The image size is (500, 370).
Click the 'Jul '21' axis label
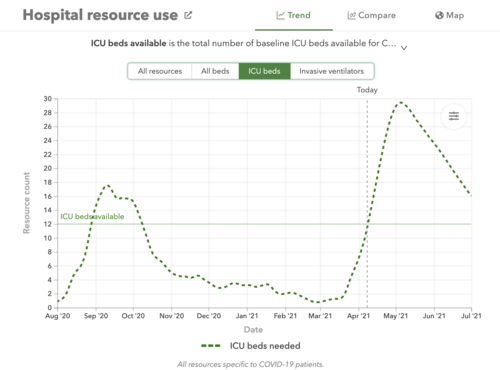coord(471,316)
